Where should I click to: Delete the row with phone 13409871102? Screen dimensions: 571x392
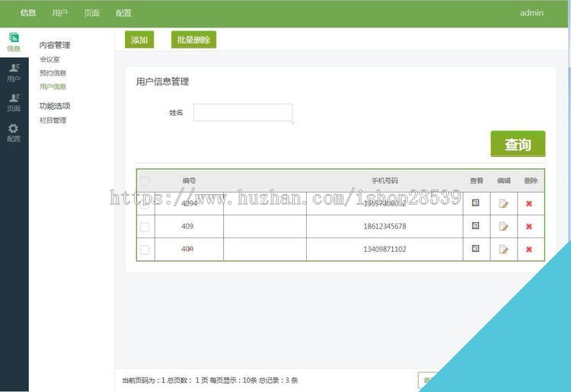pos(529,250)
